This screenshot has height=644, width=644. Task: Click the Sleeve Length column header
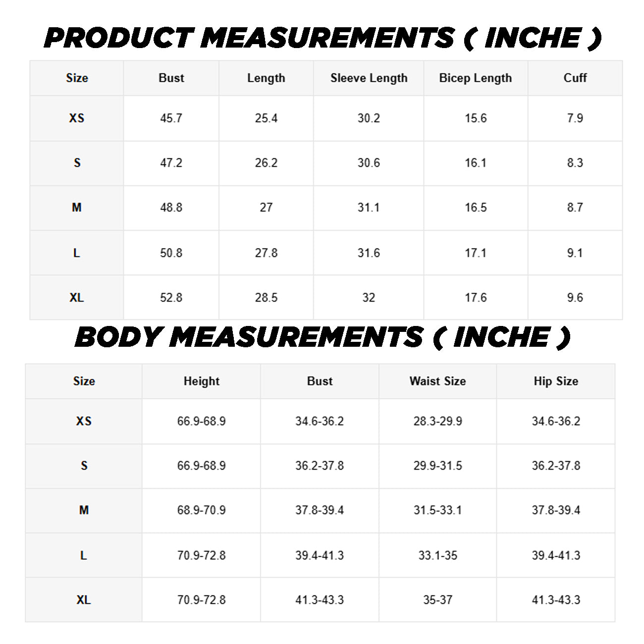coord(369,78)
